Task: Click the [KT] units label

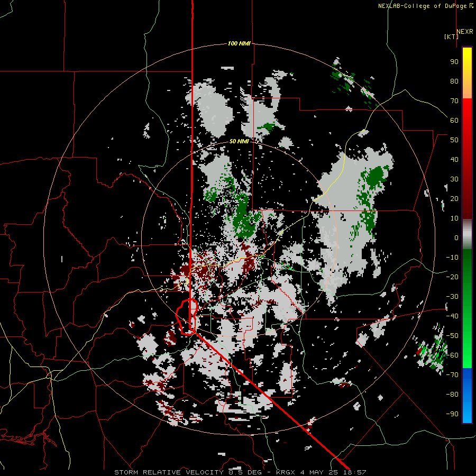Action: click(x=451, y=37)
